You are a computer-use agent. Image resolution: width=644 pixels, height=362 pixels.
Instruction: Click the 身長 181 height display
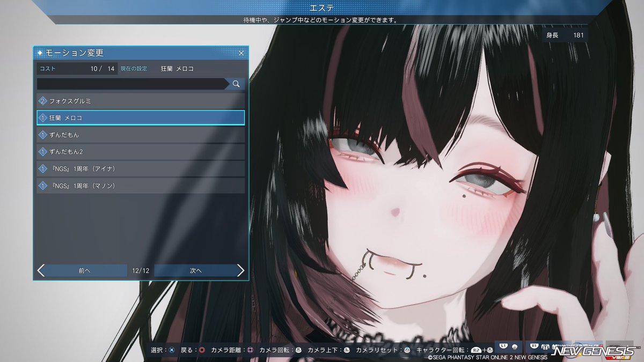[x=565, y=35]
